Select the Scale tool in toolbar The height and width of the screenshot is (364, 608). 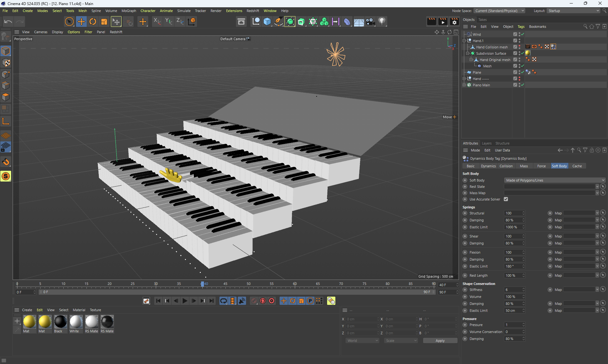point(104,22)
